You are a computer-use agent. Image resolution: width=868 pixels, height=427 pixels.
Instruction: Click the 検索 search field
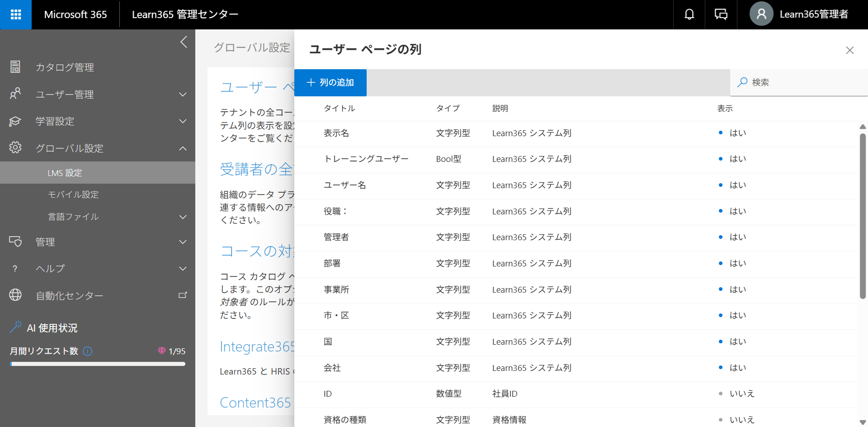pos(799,82)
